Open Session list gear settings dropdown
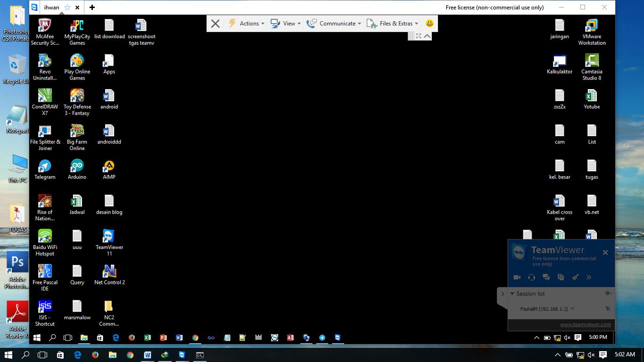The image size is (644, 362). (609, 293)
